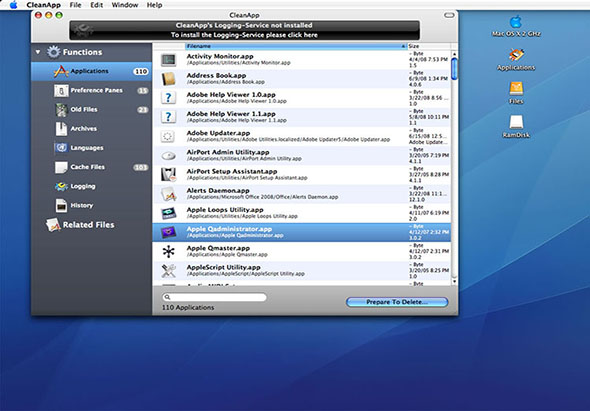Click 'AirPort Setup Assistant.app' file name
This screenshot has height=411, width=590.
coord(232,172)
